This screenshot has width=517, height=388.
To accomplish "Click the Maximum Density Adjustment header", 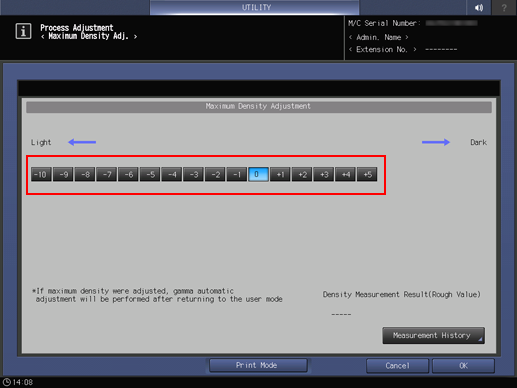I will (259, 107).
